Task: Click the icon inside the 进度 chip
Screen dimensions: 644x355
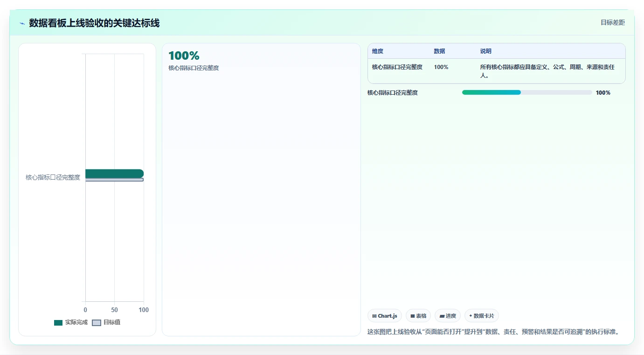Action: tap(442, 316)
